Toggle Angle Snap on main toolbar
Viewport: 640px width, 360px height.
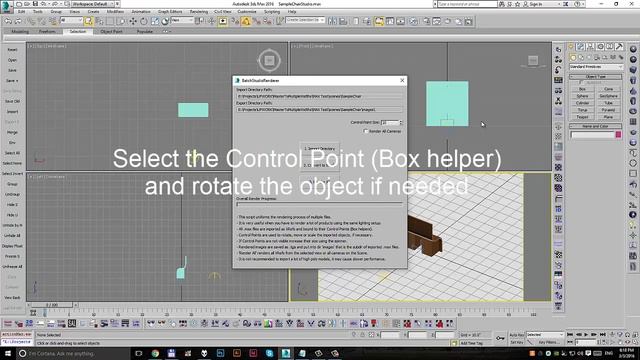pyautogui.click(x=246, y=21)
